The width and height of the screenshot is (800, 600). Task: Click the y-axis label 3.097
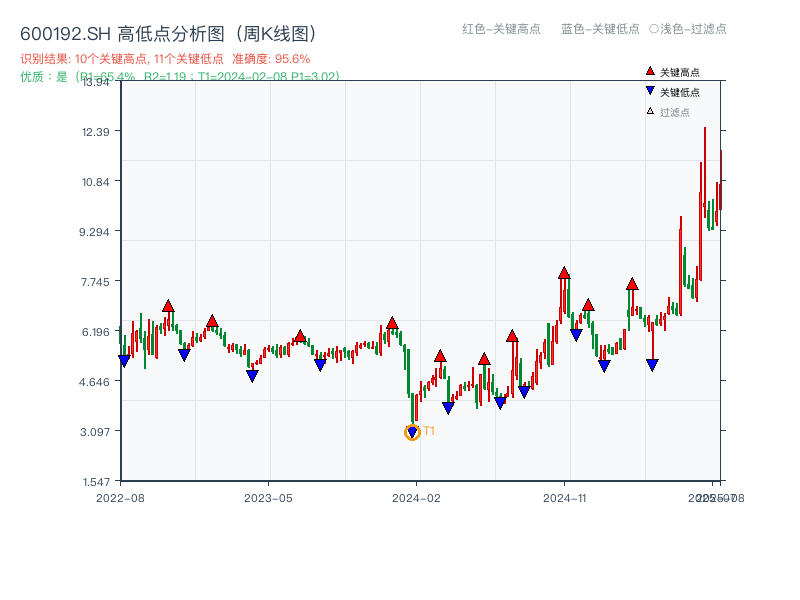point(95,432)
